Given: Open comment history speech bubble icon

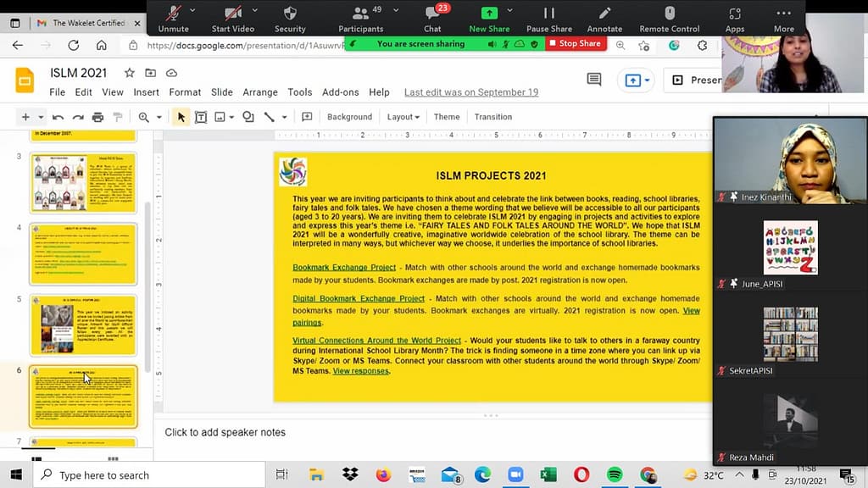Looking at the screenshot, I should point(594,80).
